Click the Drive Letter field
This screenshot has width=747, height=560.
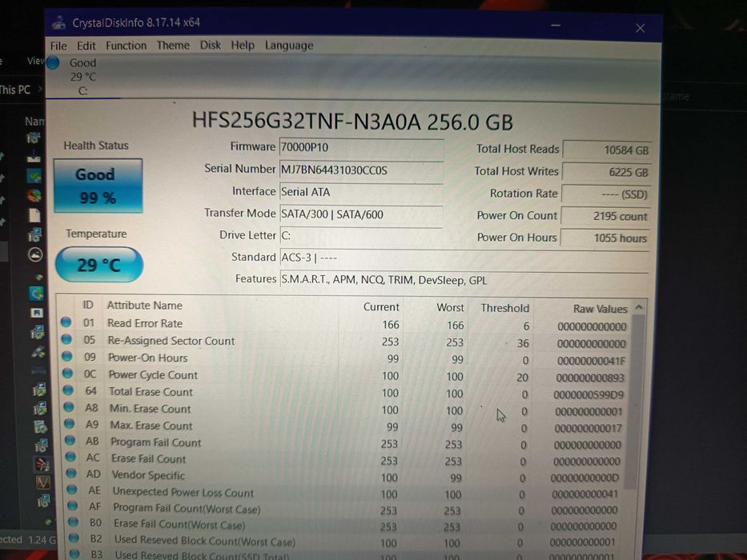pos(361,236)
